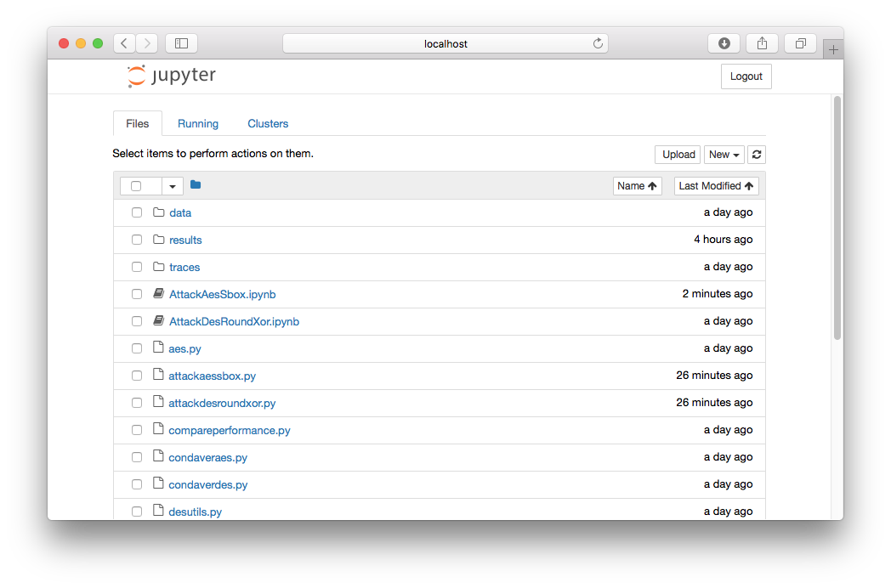891x588 pixels.
Task: Check the box next to data folder
Action: [x=137, y=212]
